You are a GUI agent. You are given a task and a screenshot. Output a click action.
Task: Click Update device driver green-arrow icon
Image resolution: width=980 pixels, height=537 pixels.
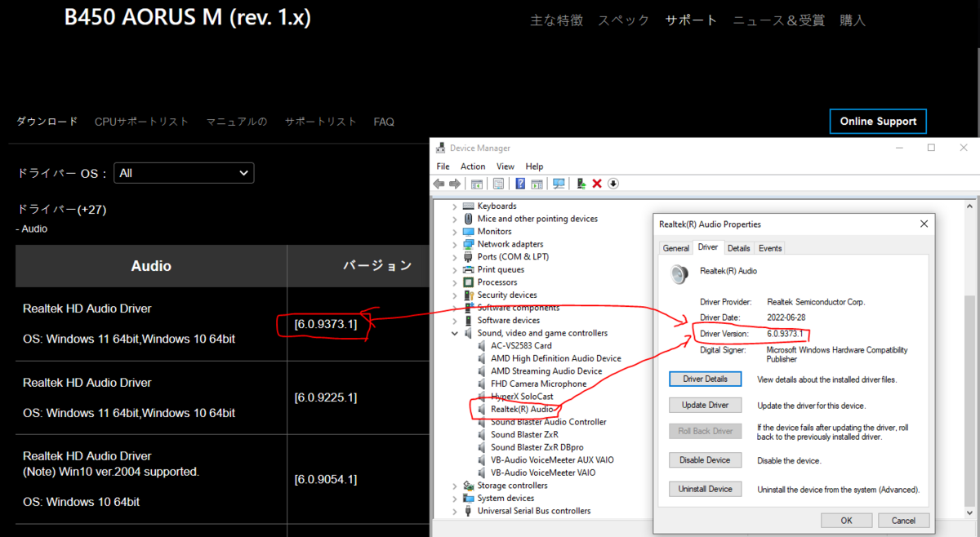click(581, 184)
